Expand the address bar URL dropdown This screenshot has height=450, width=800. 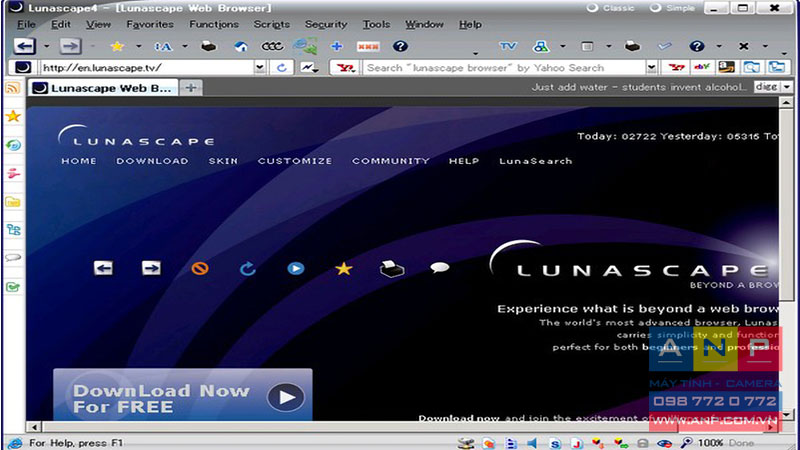click(260, 67)
